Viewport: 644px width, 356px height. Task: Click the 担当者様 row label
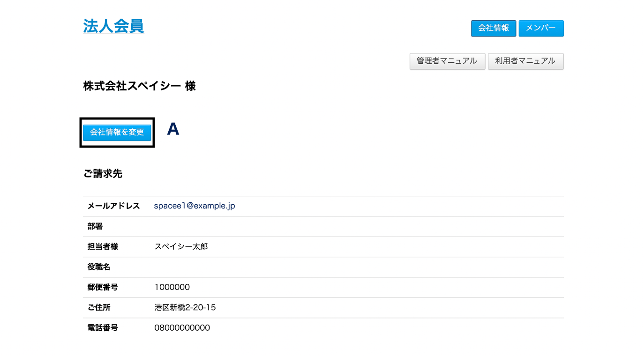click(103, 246)
